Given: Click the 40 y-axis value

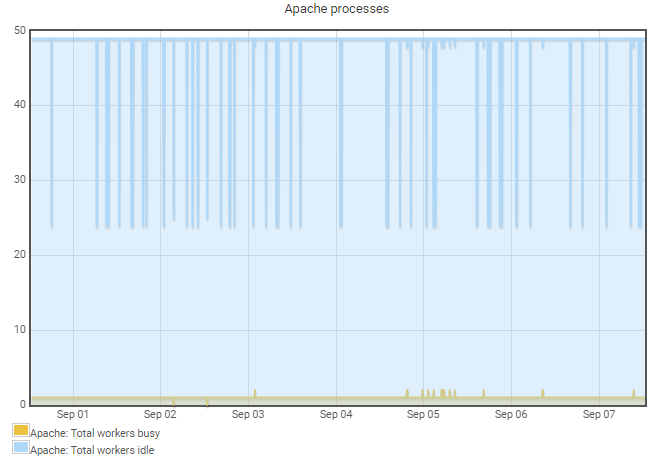Looking at the screenshot, I should click(20, 104).
